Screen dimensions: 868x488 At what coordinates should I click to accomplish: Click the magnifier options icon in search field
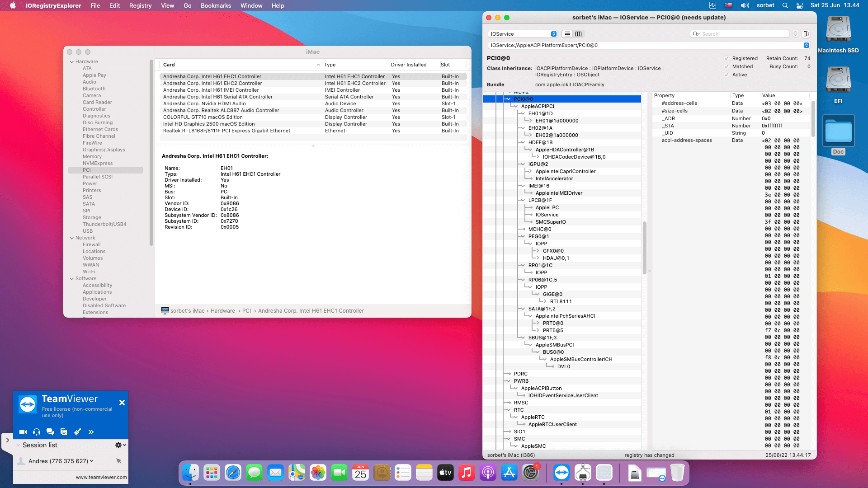(696, 34)
